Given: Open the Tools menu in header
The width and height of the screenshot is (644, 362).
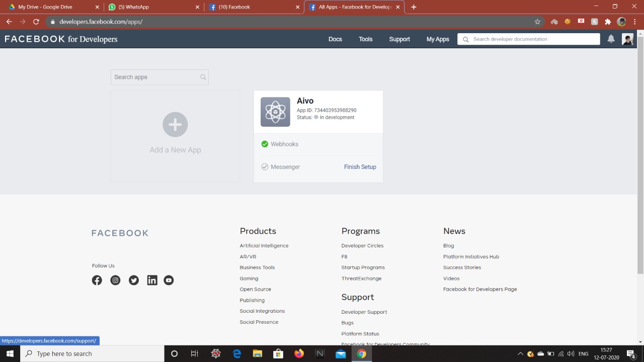Looking at the screenshot, I should pyautogui.click(x=366, y=39).
